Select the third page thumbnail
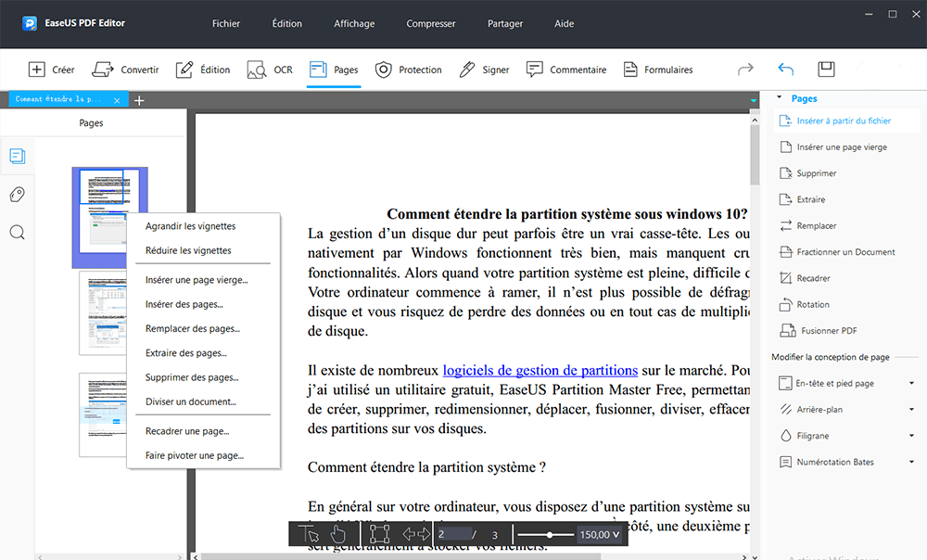The width and height of the screenshot is (927, 560). (103, 415)
